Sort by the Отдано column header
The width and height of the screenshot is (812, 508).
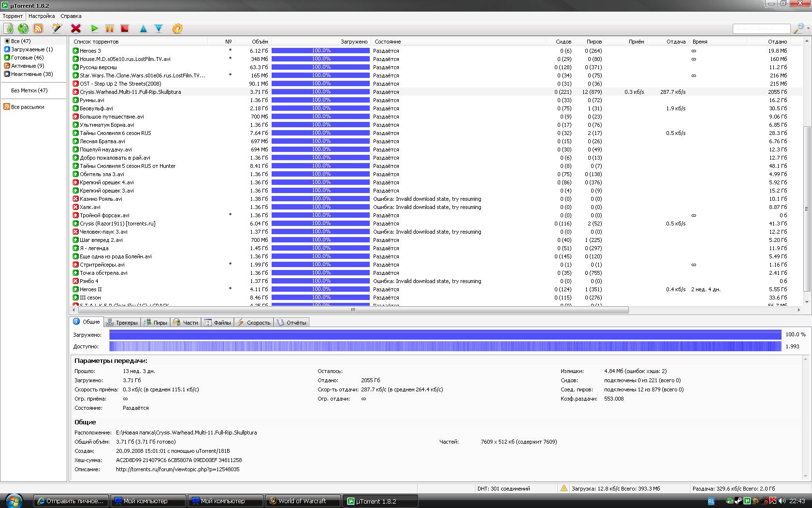[x=768, y=42]
